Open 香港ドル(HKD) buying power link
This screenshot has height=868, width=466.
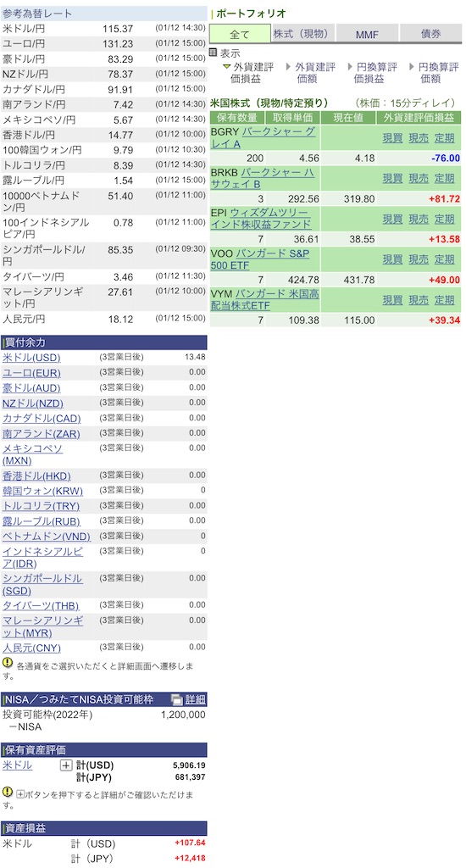point(36,476)
